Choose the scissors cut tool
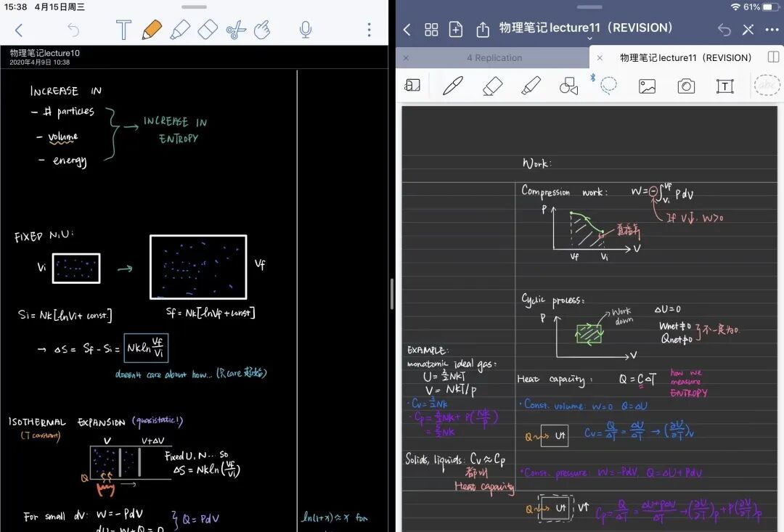The width and height of the screenshot is (784, 532). (x=236, y=30)
